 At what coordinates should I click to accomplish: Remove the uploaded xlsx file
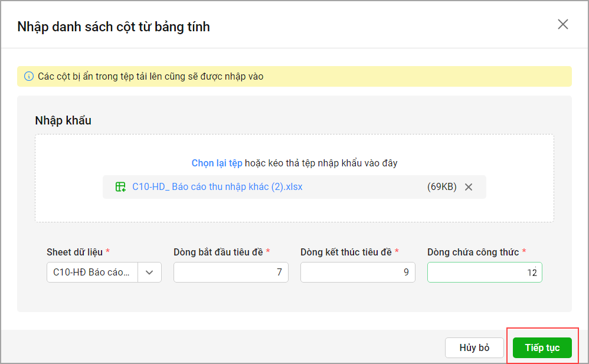point(469,187)
